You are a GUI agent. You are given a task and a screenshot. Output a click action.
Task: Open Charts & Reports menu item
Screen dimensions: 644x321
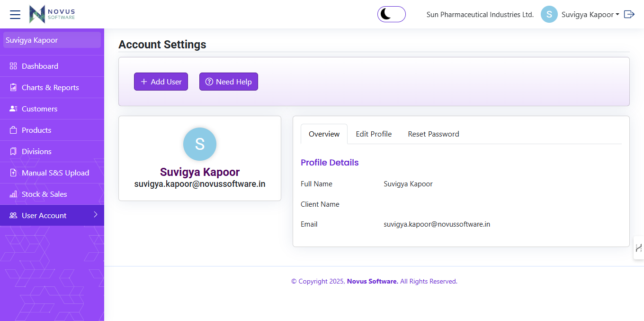click(52, 87)
